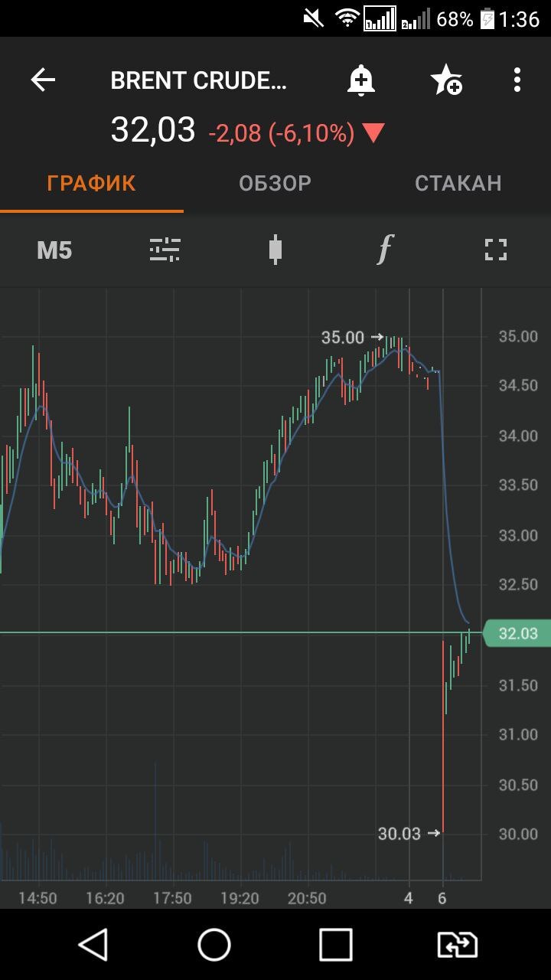Change chart type via candlestick icon
This screenshot has width=551, height=980.
[275, 250]
